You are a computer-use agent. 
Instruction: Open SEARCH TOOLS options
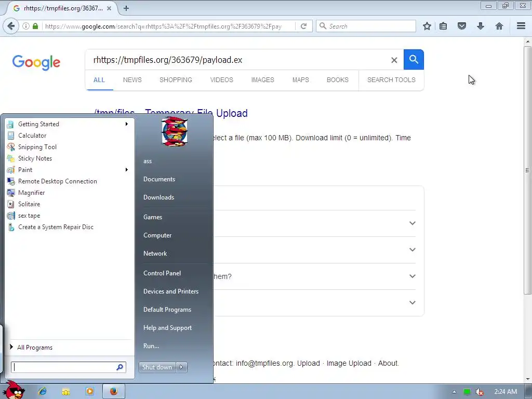[391, 80]
